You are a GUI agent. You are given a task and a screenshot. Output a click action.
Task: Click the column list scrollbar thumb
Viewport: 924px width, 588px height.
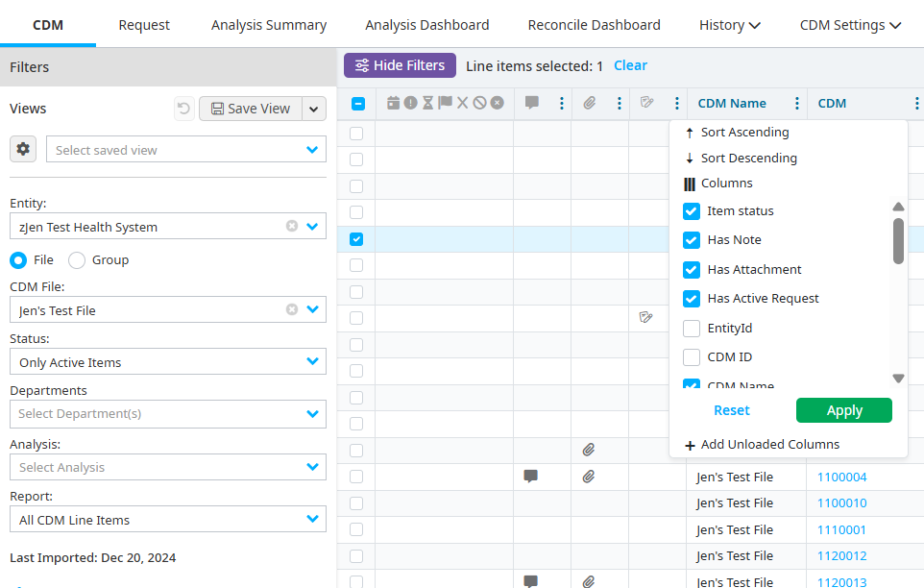click(x=898, y=240)
